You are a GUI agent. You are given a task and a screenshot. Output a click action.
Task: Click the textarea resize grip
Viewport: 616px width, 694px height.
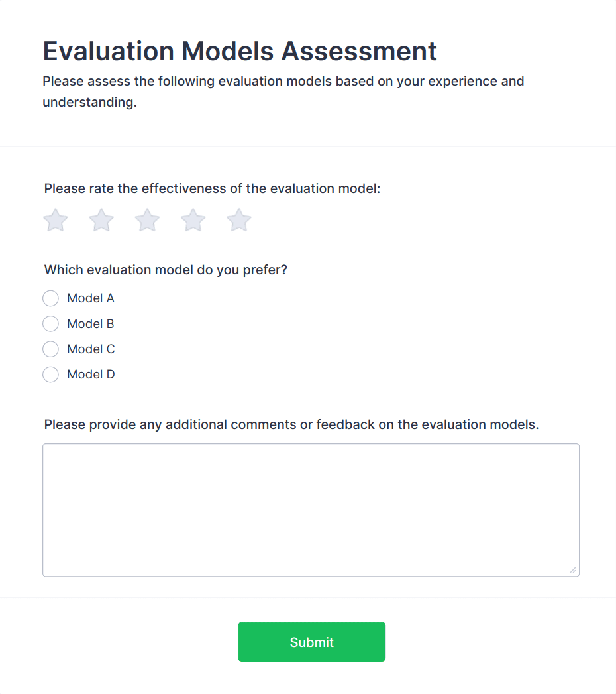574,569
